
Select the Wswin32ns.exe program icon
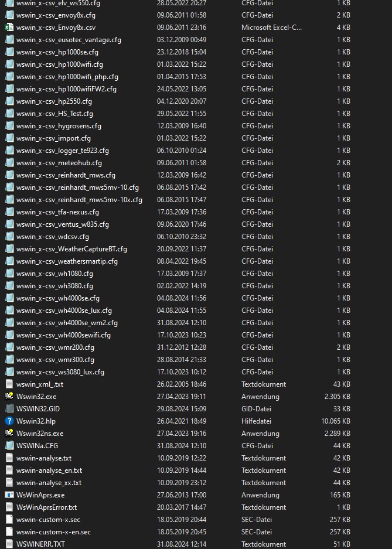(x=9, y=434)
